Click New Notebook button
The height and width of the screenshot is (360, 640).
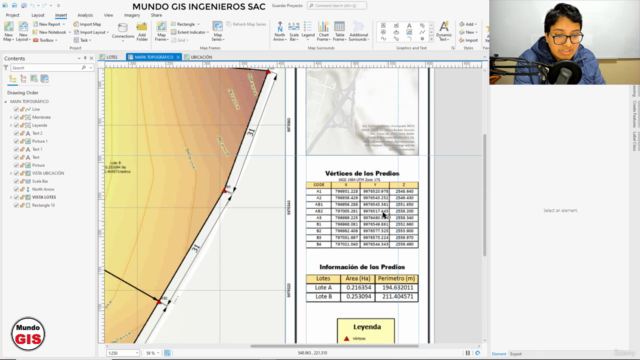pyautogui.click(x=49, y=32)
